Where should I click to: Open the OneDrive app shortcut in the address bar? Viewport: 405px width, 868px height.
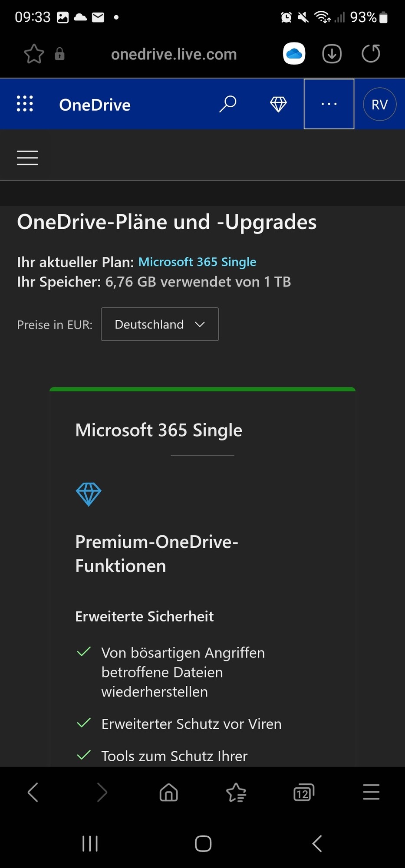[294, 54]
